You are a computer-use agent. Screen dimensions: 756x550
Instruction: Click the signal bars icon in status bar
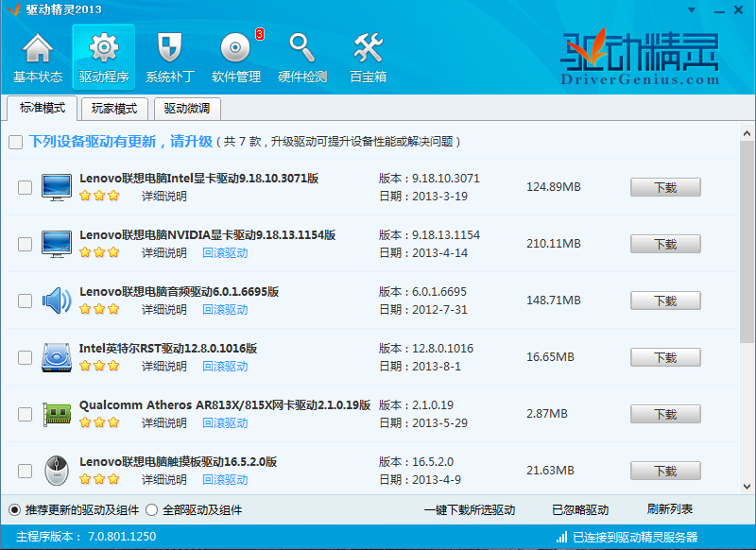point(561,537)
